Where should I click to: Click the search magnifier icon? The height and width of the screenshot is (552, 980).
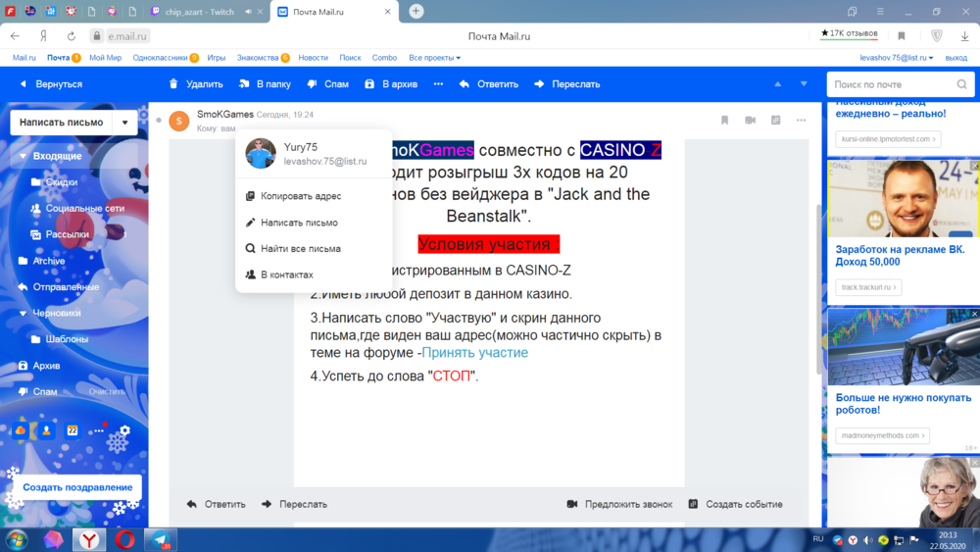click(x=962, y=84)
